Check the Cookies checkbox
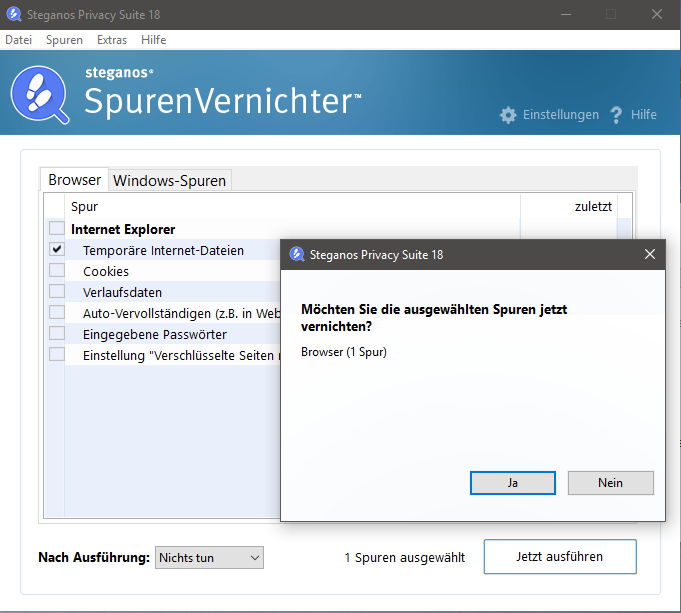The height and width of the screenshot is (613, 681). pyautogui.click(x=56, y=270)
